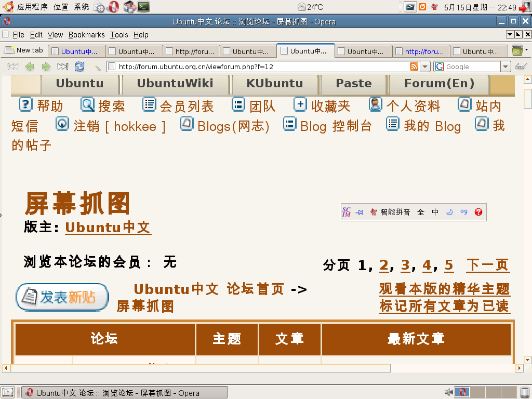Click the RSS feed icon in address bar
Viewport: 532px width, 399px height.
click(414, 66)
